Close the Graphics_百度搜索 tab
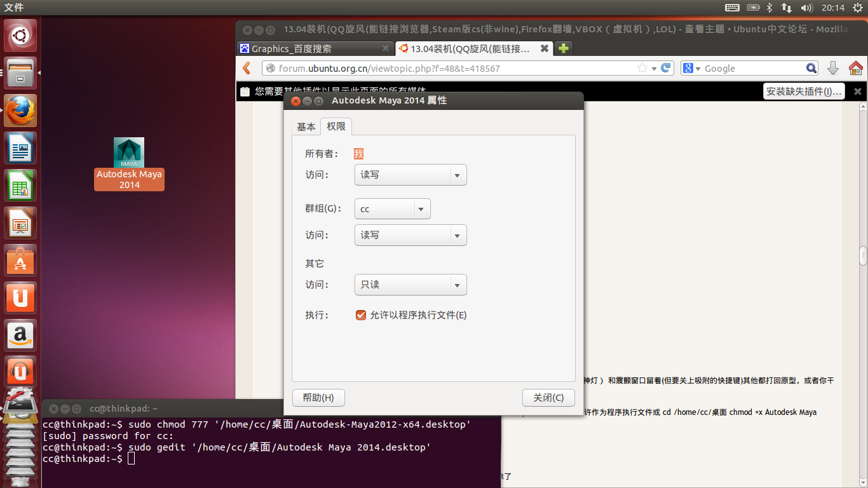This screenshot has width=868, height=488. tap(386, 48)
